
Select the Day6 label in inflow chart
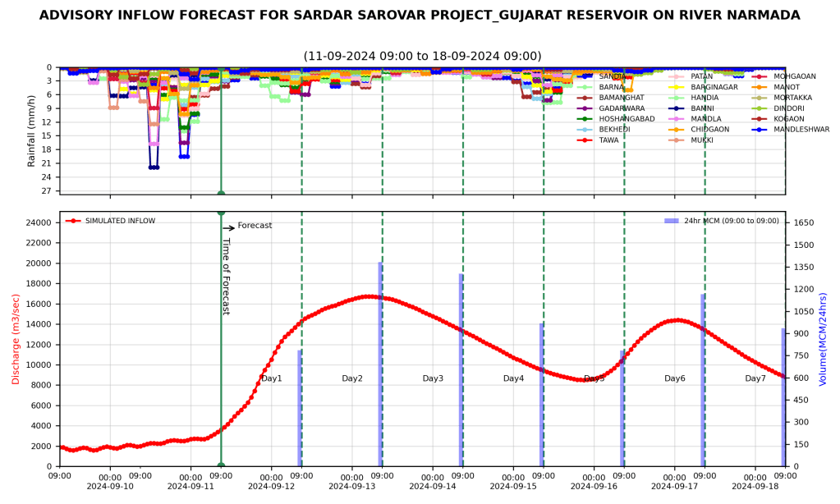click(x=675, y=378)
